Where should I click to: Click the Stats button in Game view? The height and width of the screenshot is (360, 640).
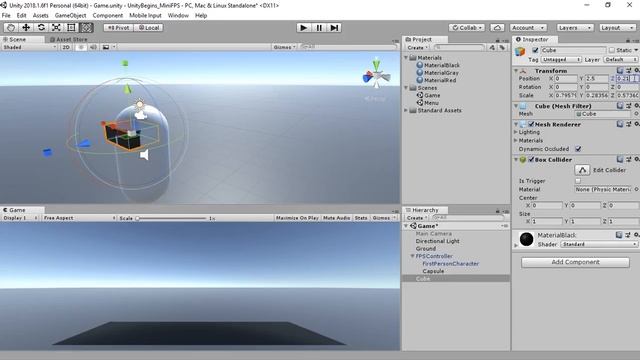pyautogui.click(x=361, y=218)
